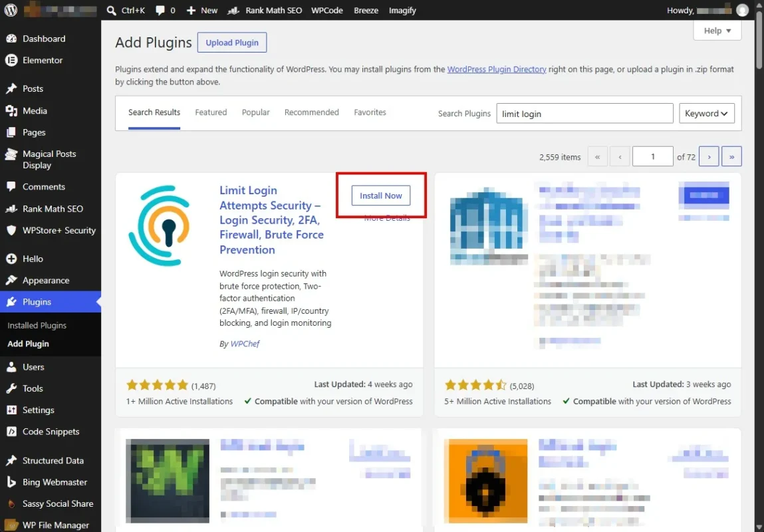Open the WPChef author link
This screenshot has width=764, height=532.
pyautogui.click(x=245, y=344)
